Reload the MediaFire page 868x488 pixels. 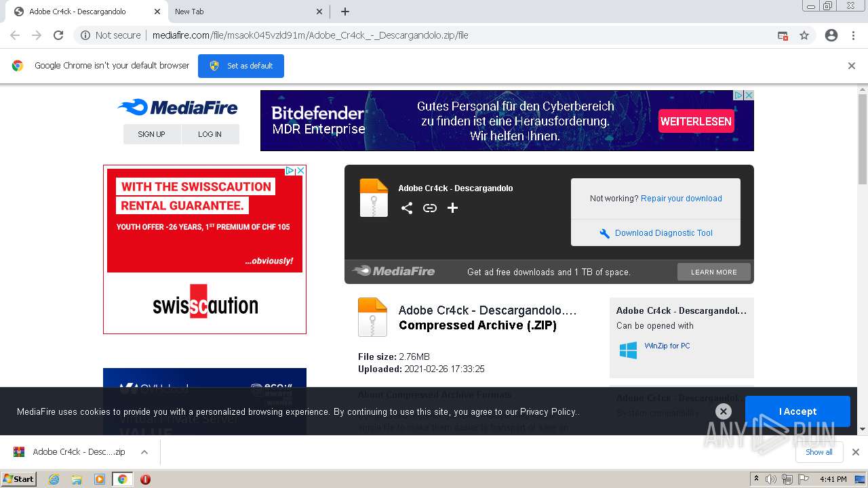(x=58, y=35)
